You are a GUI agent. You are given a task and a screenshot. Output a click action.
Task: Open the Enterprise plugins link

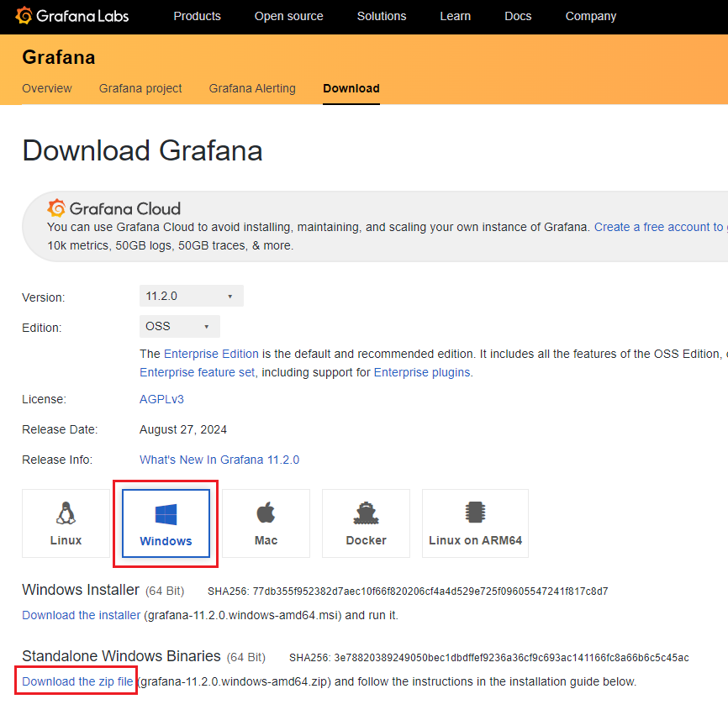click(x=422, y=372)
